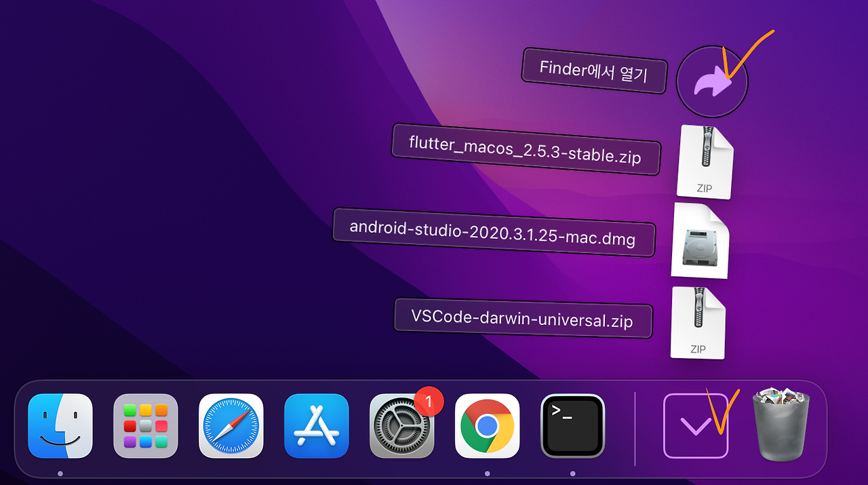Screen dimensions: 868x485
Task: Open Finder from the Dock
Action: 60,426
